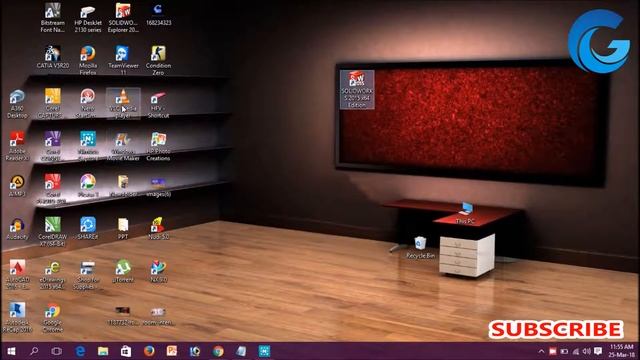Open This PC on the desktop
640x360 pixels.
(465, 213)
